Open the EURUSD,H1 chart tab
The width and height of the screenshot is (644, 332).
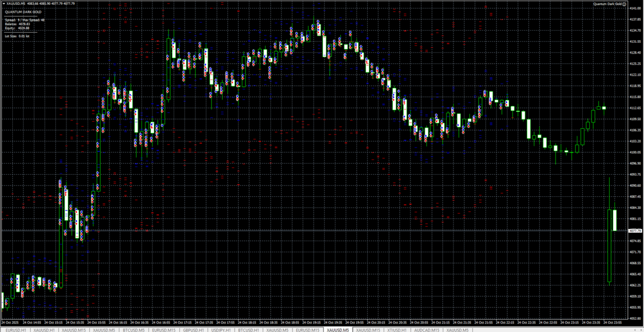click(14, 329)
